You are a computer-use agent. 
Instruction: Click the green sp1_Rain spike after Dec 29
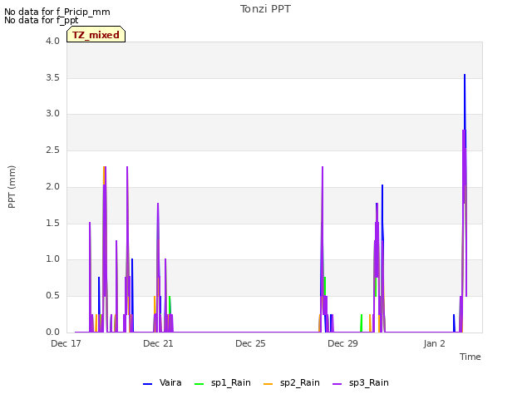pos(362,323)
